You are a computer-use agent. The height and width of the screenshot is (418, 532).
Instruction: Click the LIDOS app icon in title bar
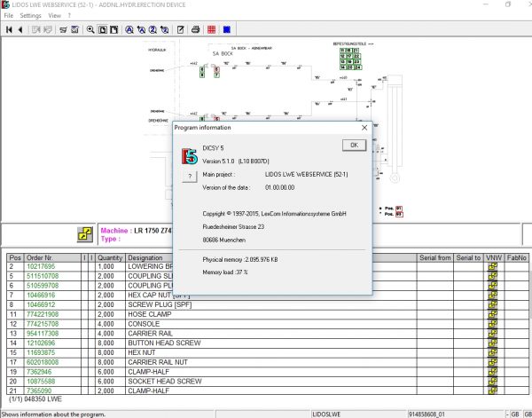point(5,4)
